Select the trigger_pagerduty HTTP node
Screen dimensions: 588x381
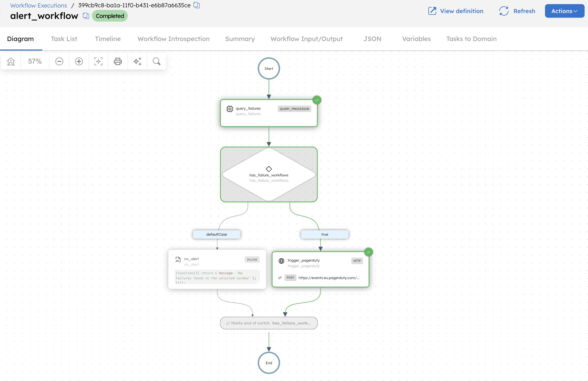click(320, 269)
